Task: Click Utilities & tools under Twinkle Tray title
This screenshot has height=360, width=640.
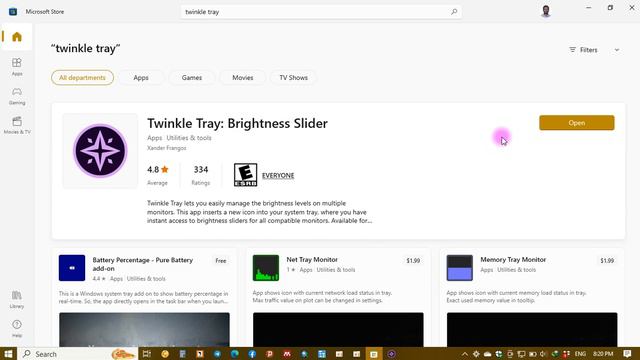Action: point(189,138)
